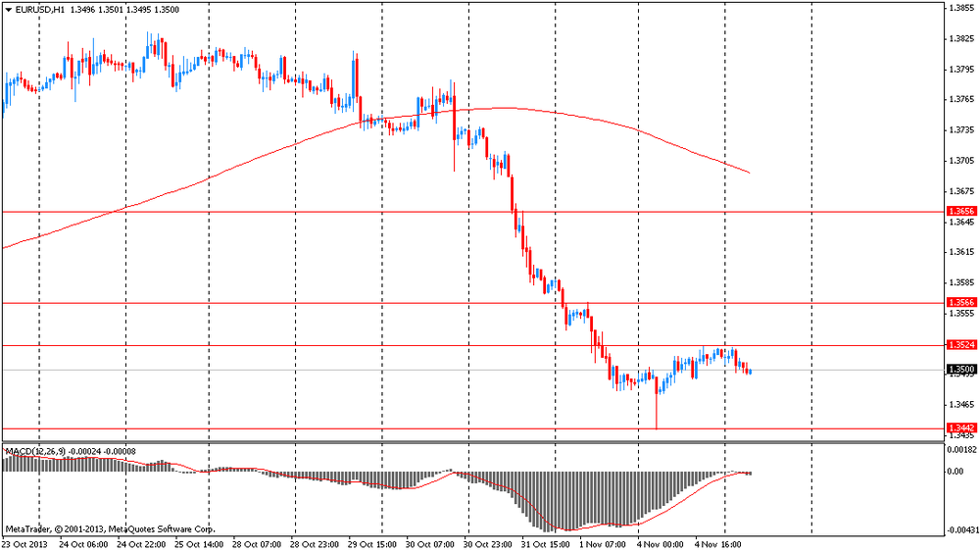Click the triangle icon beside EURUSD,H1 title
Viewport: 980px width, 552px height.
click(x=9, y=9)
